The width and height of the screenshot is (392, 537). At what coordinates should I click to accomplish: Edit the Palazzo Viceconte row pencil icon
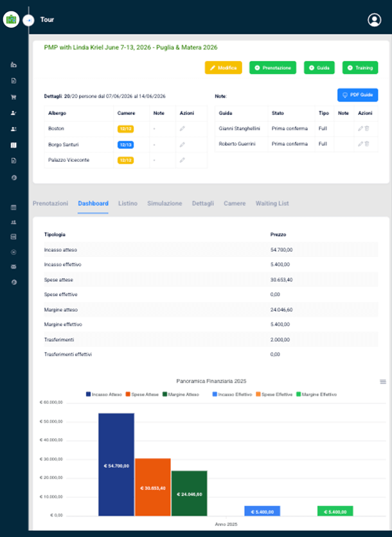coord(183,160)
